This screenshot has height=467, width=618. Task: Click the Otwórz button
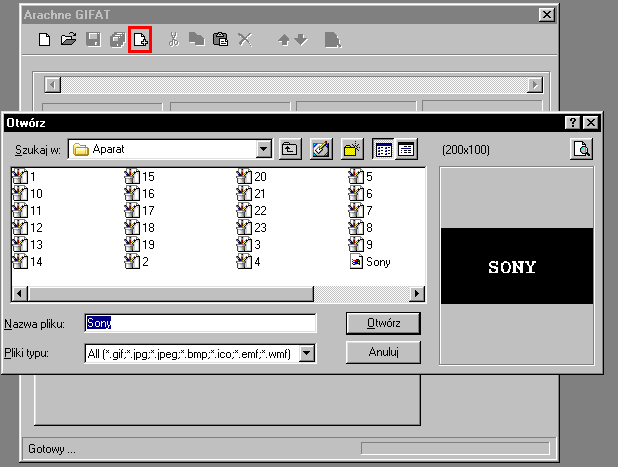[x=383, y=323]
